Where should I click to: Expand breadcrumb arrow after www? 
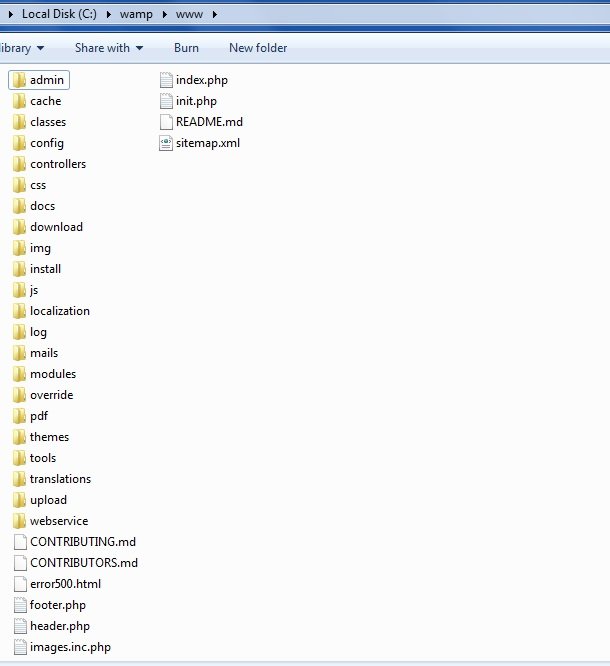[215, 14]
